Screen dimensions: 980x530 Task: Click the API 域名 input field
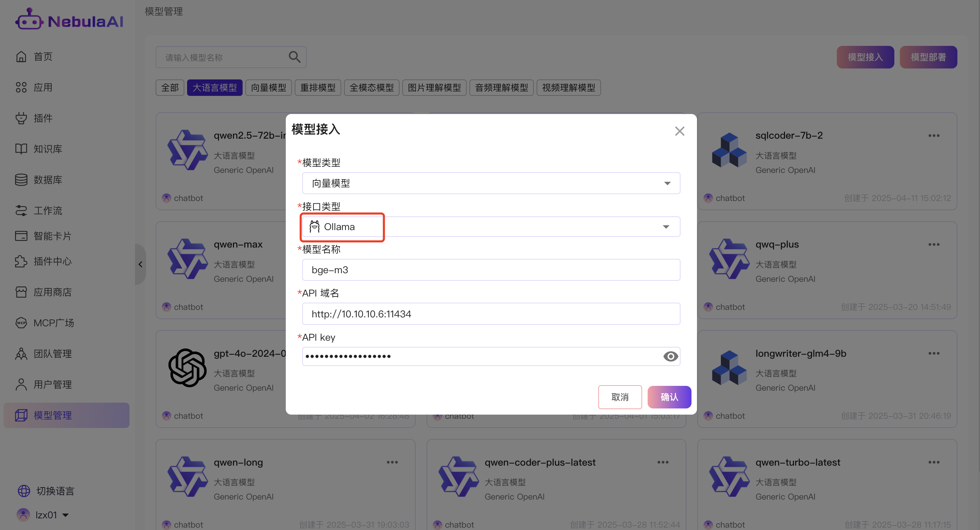(491, 314)
